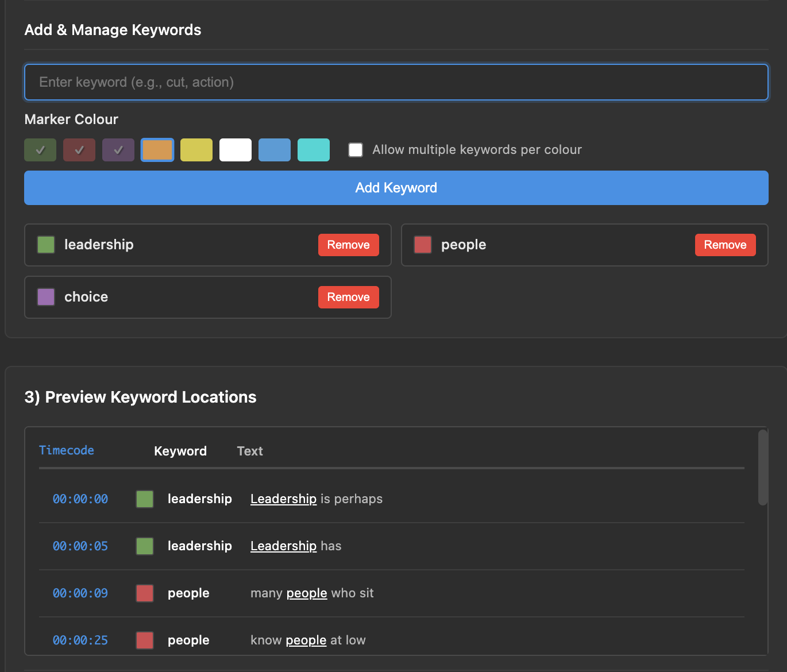
Task: Click the preview list scrollbar
Action: 762,468
